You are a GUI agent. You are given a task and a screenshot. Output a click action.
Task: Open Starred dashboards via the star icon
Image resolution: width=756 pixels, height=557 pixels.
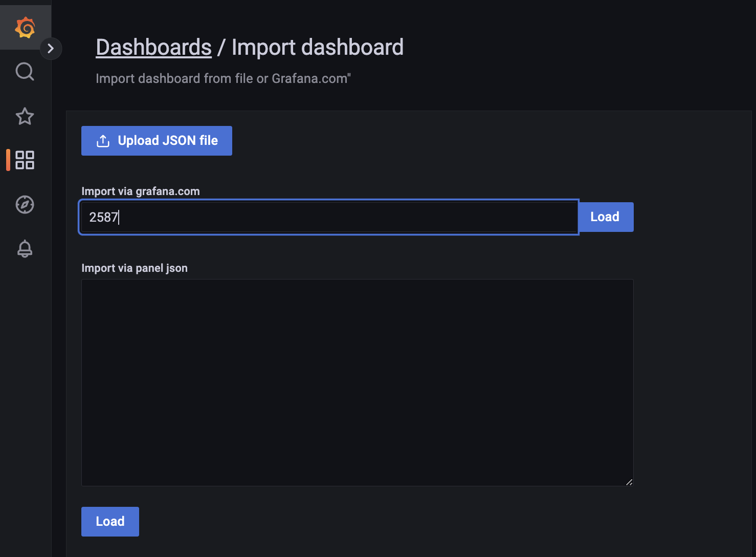(x=25, y=116)
